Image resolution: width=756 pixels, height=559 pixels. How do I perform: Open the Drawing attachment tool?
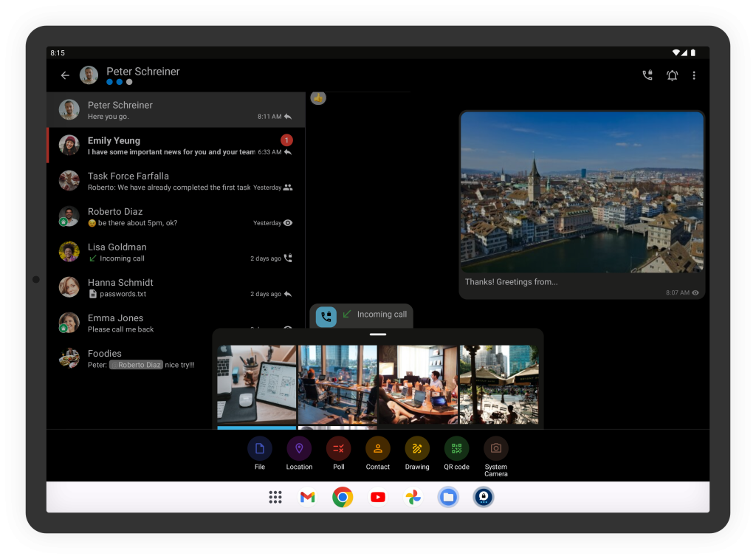point(416,448)
